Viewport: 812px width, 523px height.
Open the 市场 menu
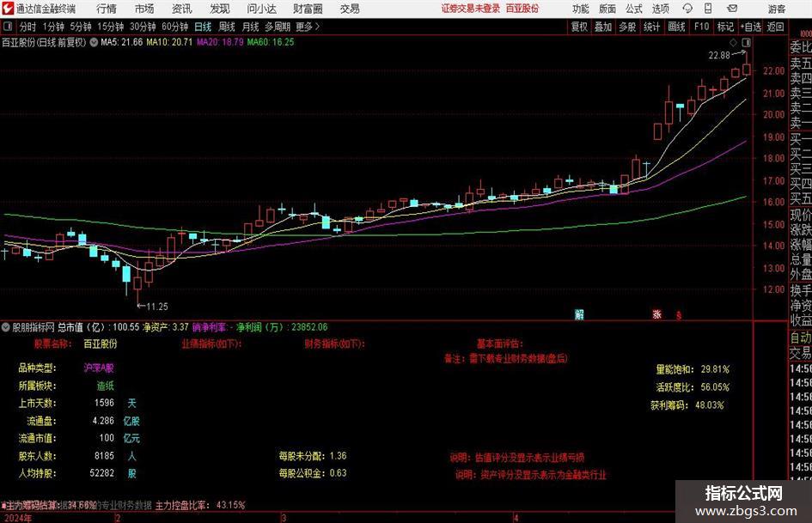point(144,9)
